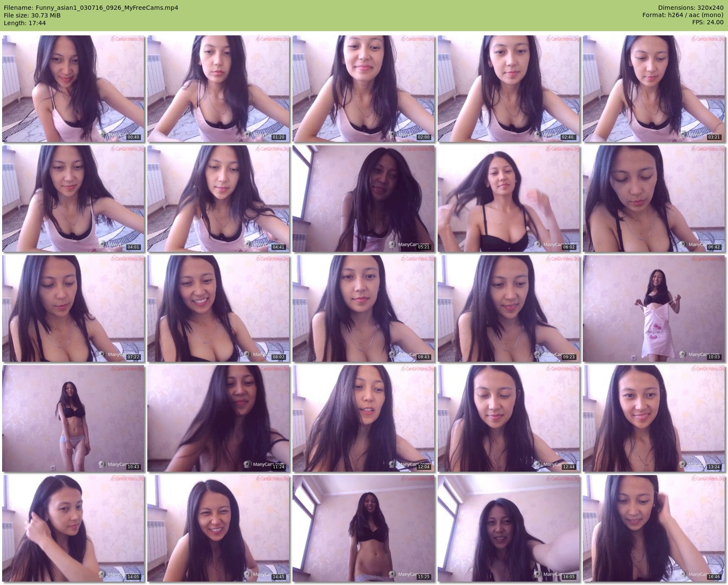This screenshot has width=728, height=585.
Task: Select the frame at 01:20
Action: pos(218,89)
